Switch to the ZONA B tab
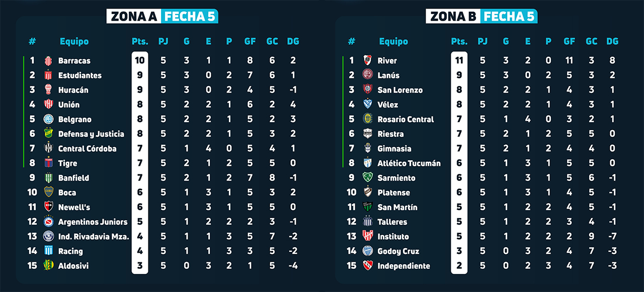The width and height of the screenshot is (644, 292). click(453, 17)
